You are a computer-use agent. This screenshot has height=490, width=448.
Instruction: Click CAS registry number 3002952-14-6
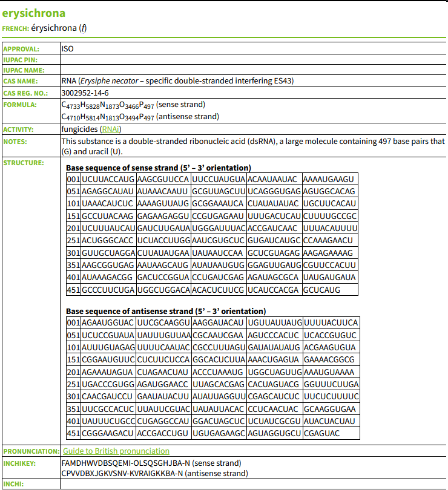(85, 93)
